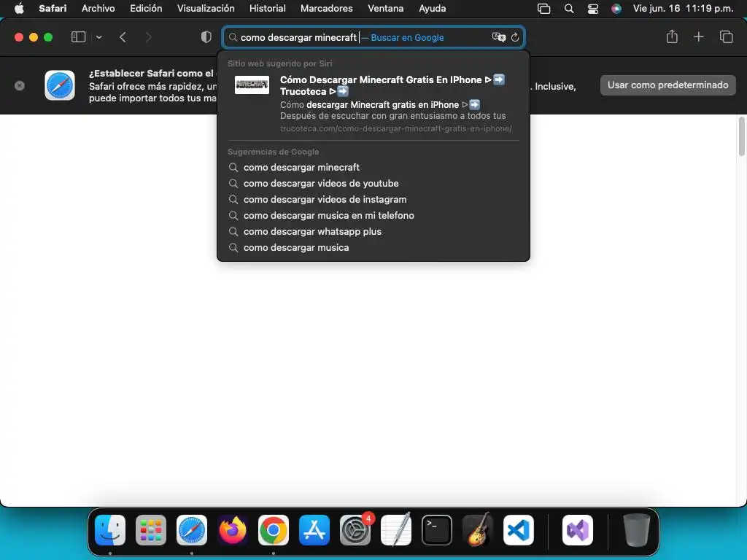Select suggestion como descargar musica en mi telefono
This screenshot has height=560, width=747.
(x=373, y=215)
